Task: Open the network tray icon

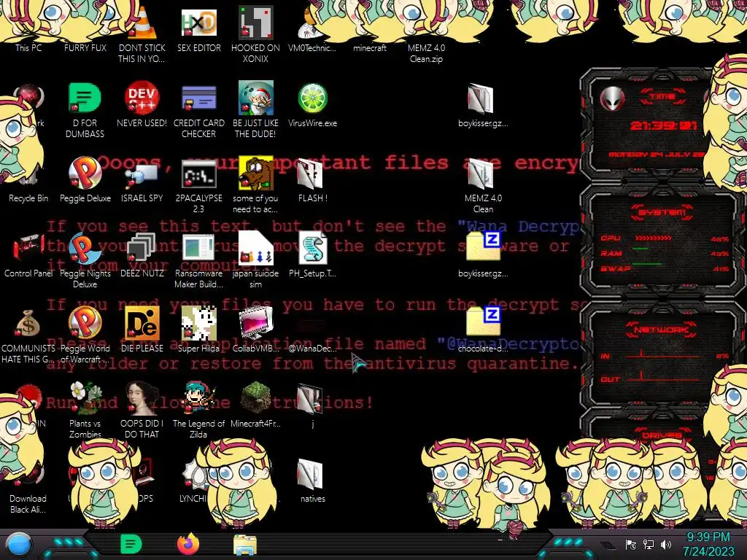Action: [x=649, y=545]
